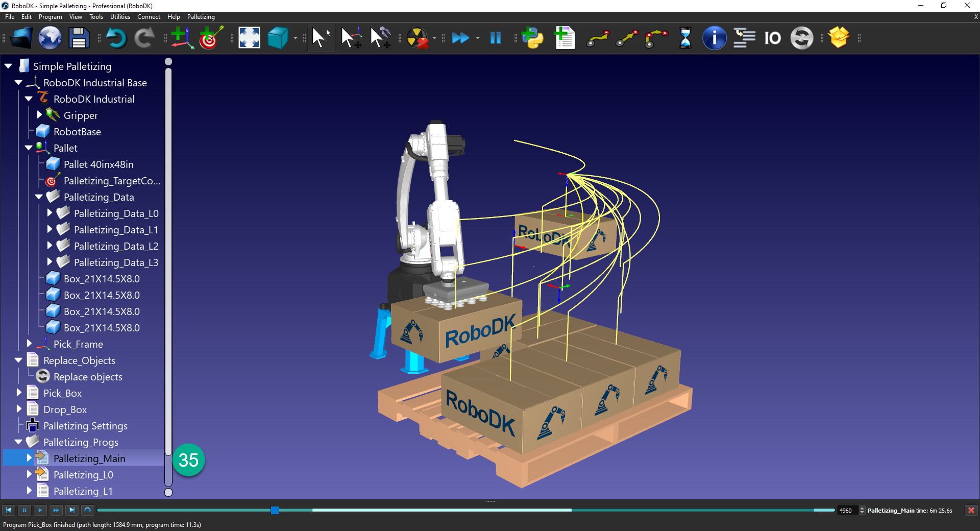Collapse the Palletizing_Data tree branch
980x531 pixels.
(x=38, y=197)
